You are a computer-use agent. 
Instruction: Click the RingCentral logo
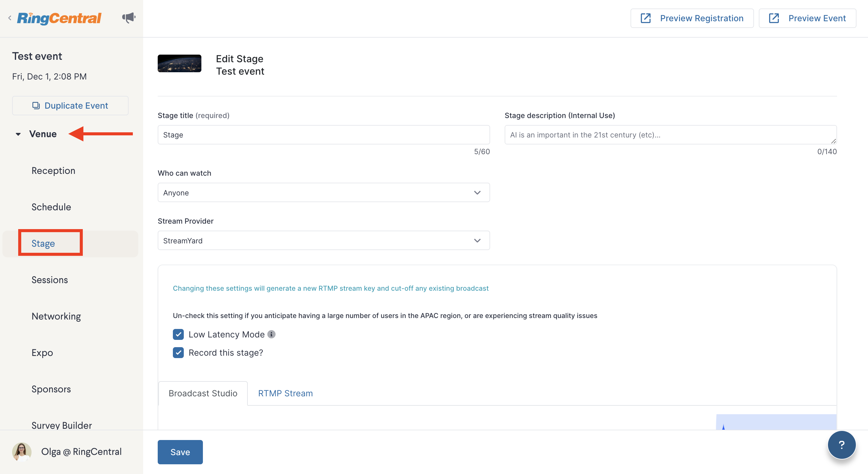[x=59, y=18]
